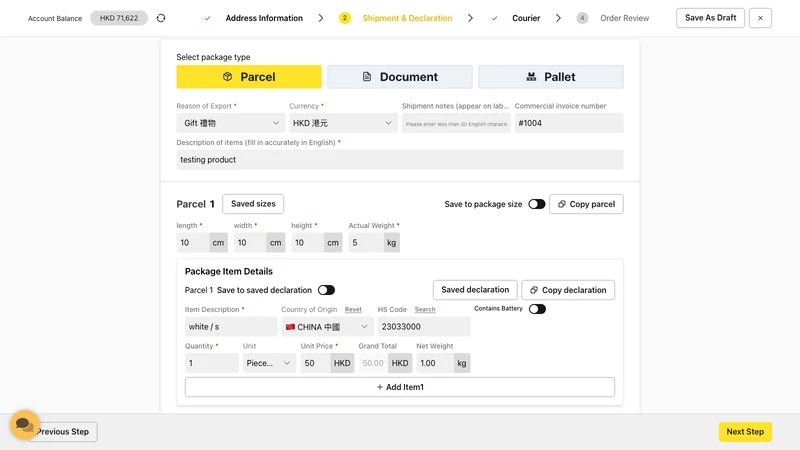Click Shipment notes input field
Screen dimensions: 800x450
click(x=456, y=123)
